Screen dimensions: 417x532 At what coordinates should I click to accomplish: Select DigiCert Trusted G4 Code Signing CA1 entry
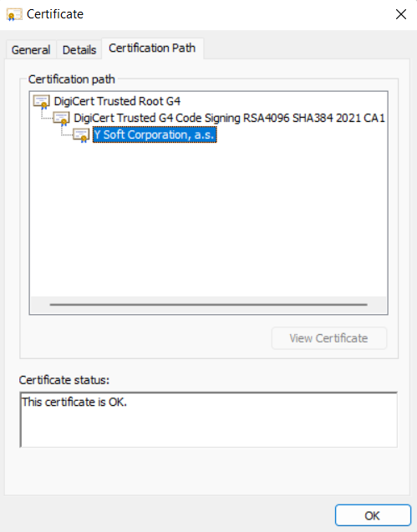[x=230, y=118]
